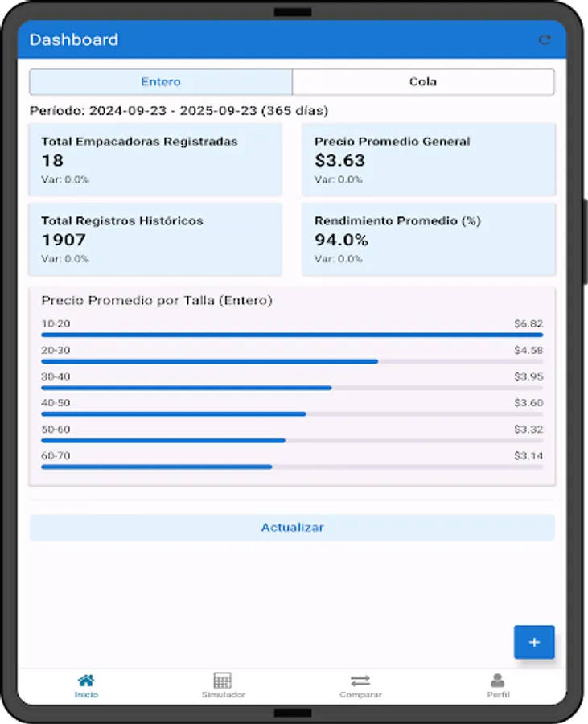Image resolution: width=588 pixels, height=724 pixels.
Task: Click the 10-20 size progress bar
Action: coord(292,335)
